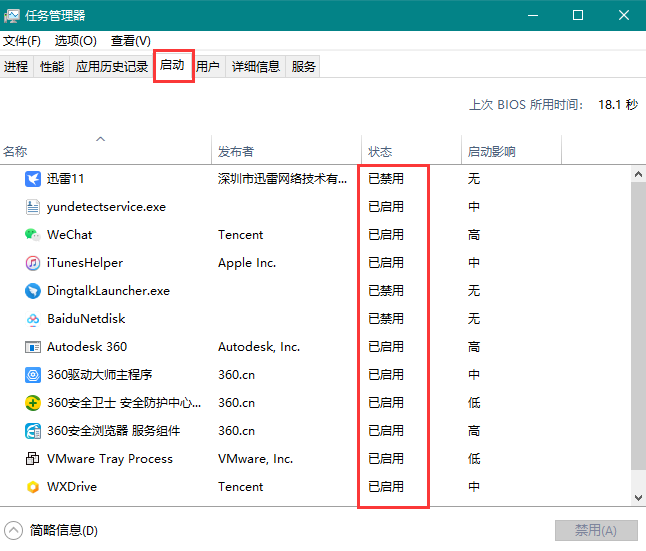Click 高 startup impact of Autodesk 360
Viewport: 646px width, 551px height.
coord(474,347)
